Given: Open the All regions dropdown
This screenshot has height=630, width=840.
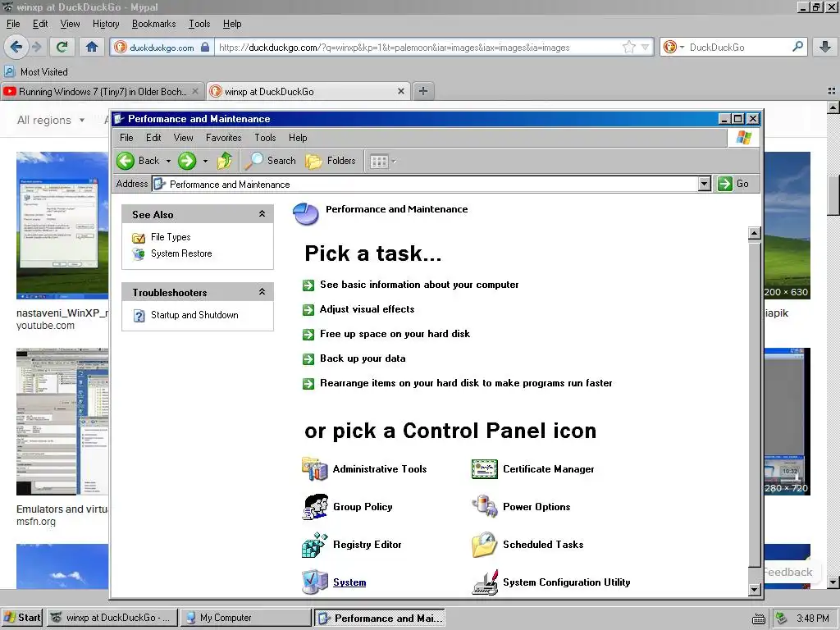Looking at the screenshot, I should pos(50,120).
